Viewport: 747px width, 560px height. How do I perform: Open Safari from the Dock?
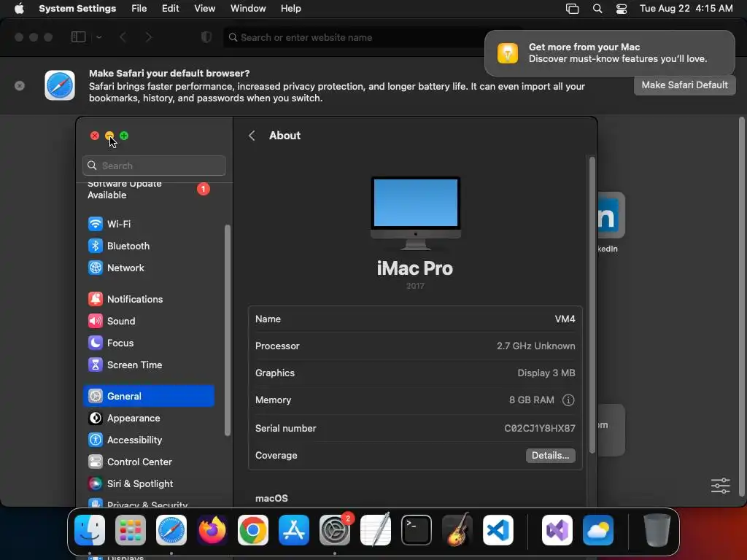point(171,530)
